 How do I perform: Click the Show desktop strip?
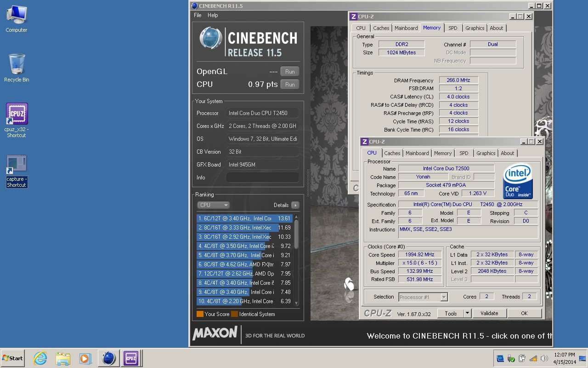point(583,358)
